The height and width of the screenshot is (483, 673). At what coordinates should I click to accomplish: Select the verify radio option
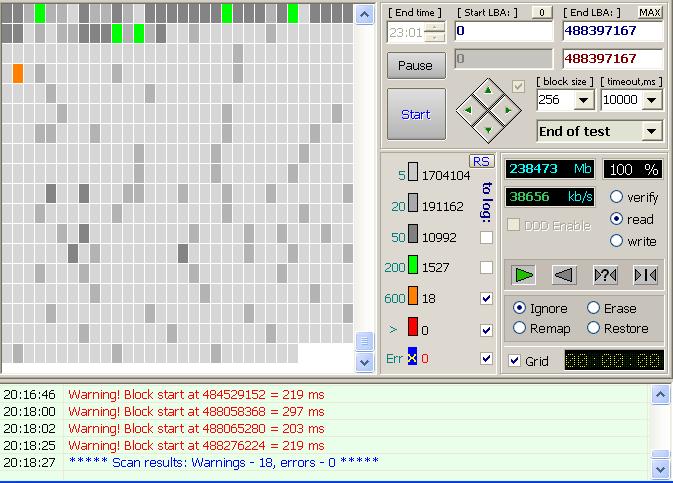click(616, 197)
